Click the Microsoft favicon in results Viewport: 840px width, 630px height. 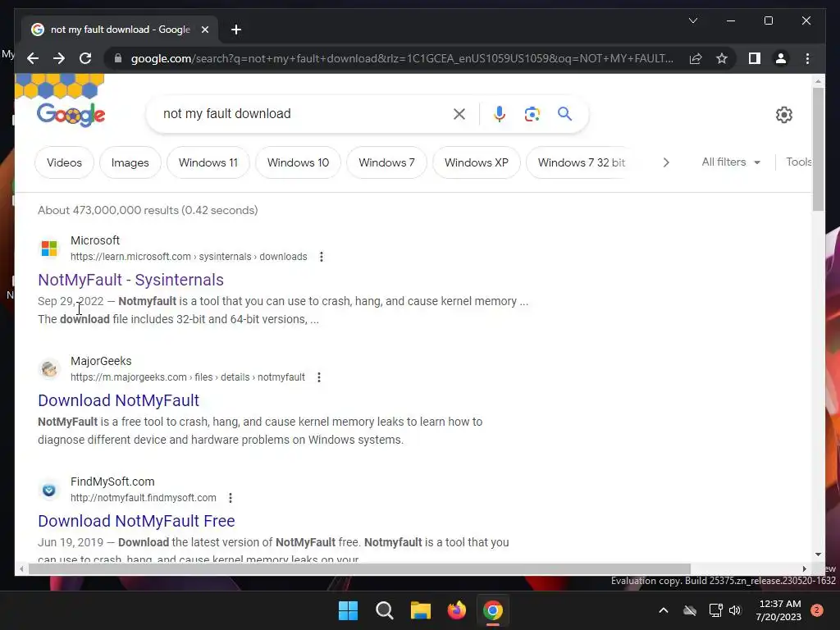point(49,249)
